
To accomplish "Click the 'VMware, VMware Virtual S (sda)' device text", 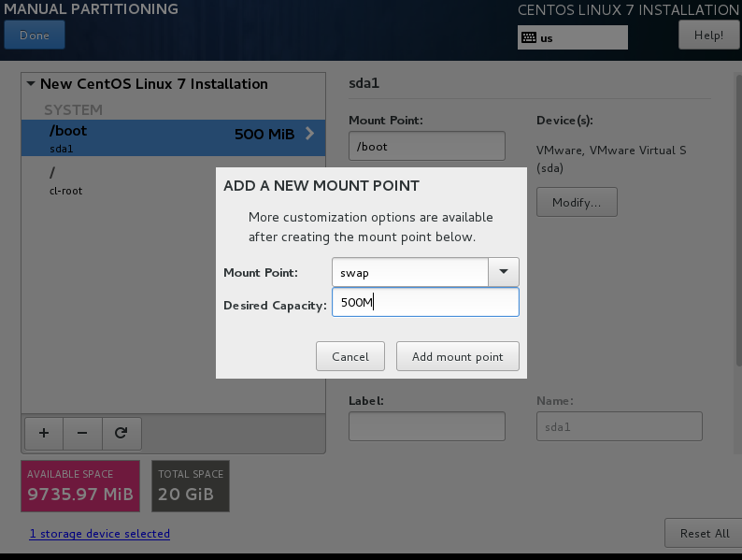I will [611, 159].
